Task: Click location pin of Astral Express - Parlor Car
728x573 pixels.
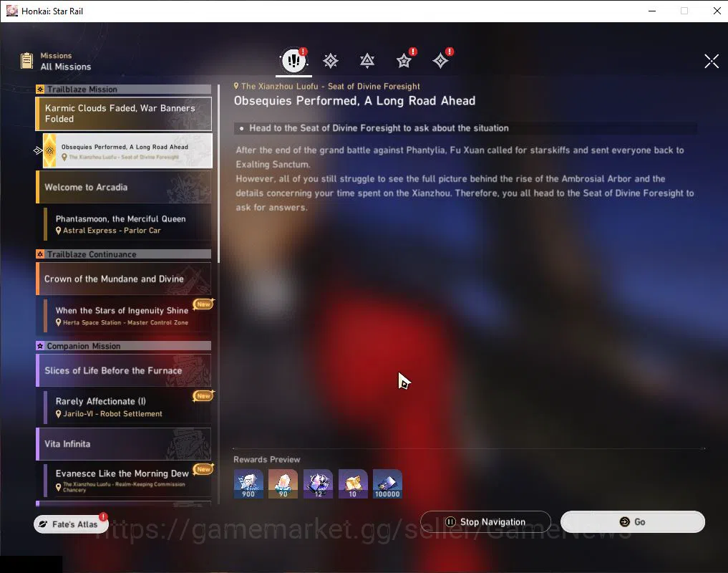Action: point(59,231)
